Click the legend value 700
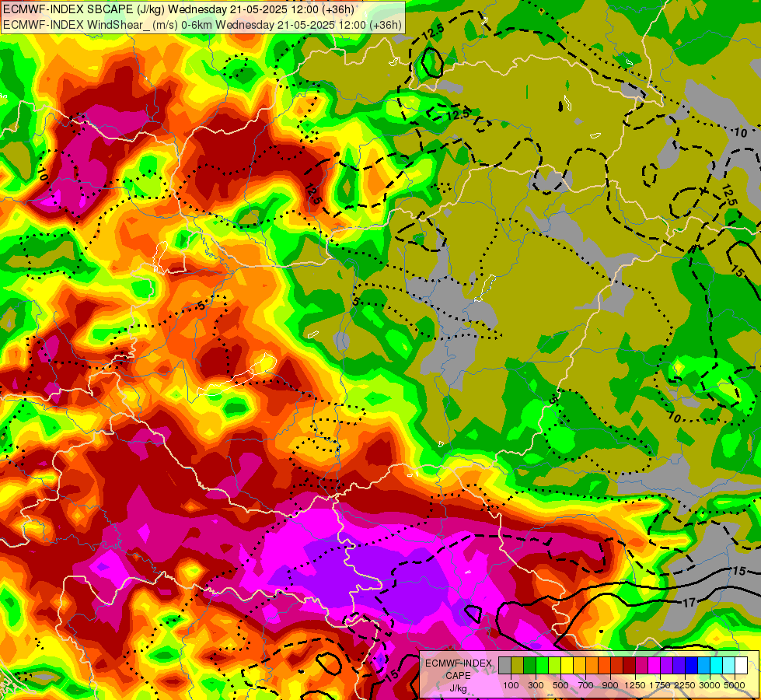 coord(586,685)
